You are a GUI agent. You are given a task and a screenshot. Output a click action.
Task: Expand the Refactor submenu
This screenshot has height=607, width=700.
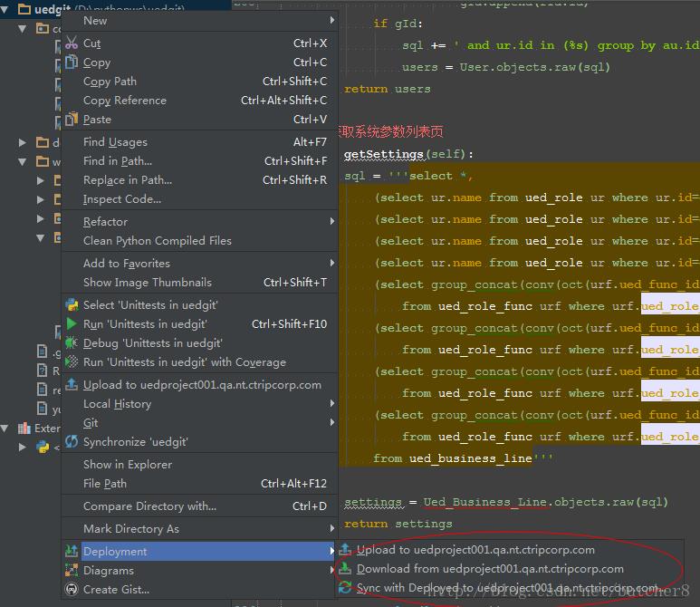[105, 222]
